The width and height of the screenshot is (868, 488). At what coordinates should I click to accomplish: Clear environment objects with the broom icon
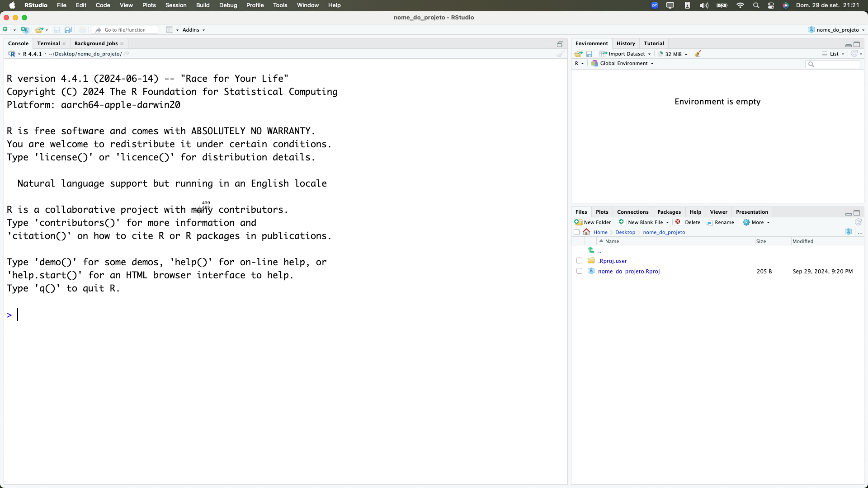698,54
